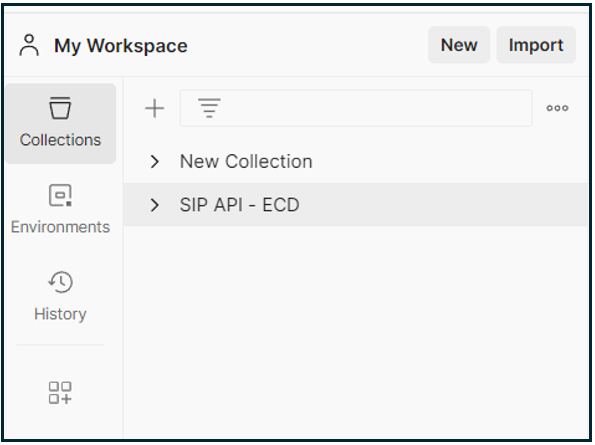
Task: Click the configure workspace sidebar grid icon
Action: click(x=60, y=393)
